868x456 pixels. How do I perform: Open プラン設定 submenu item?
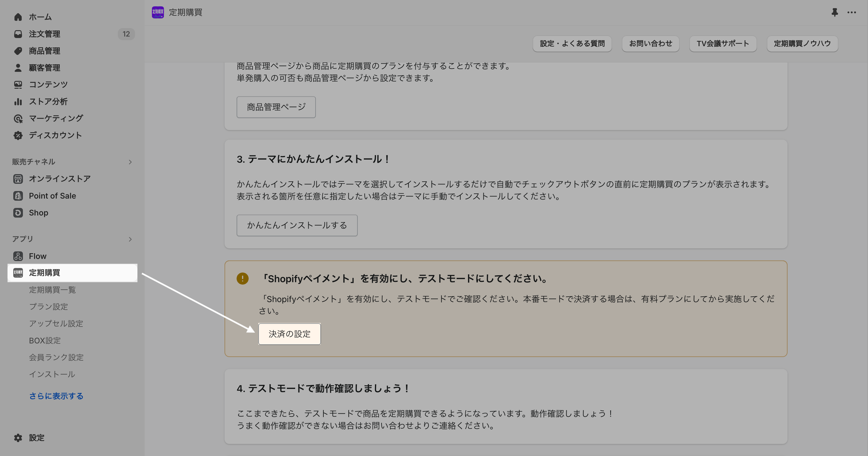coord(49,307)
